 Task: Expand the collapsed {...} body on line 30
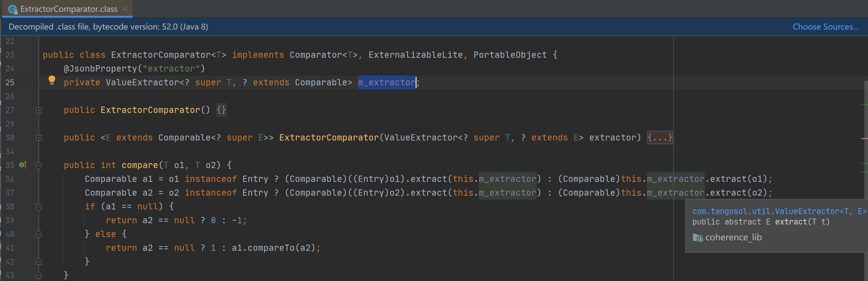(660, 138)
